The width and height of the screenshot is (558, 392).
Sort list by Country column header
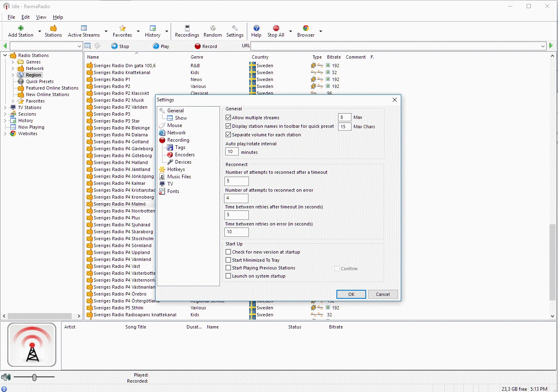260,57
